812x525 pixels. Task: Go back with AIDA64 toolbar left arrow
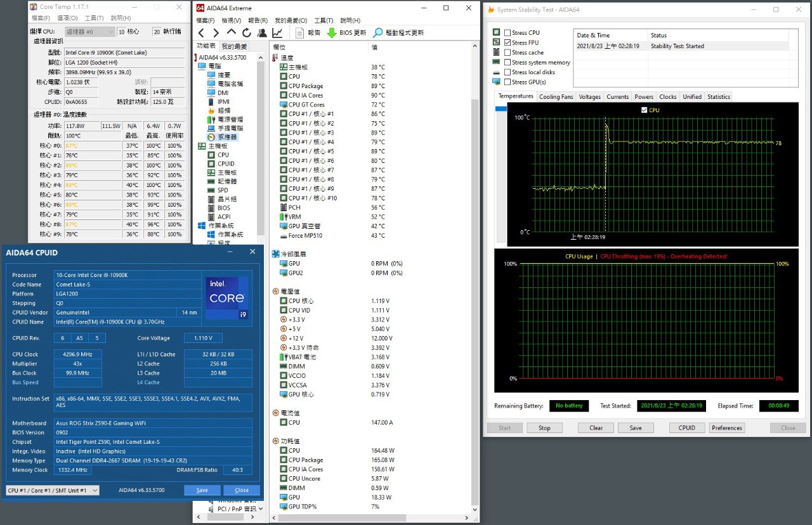coord(201,32)
